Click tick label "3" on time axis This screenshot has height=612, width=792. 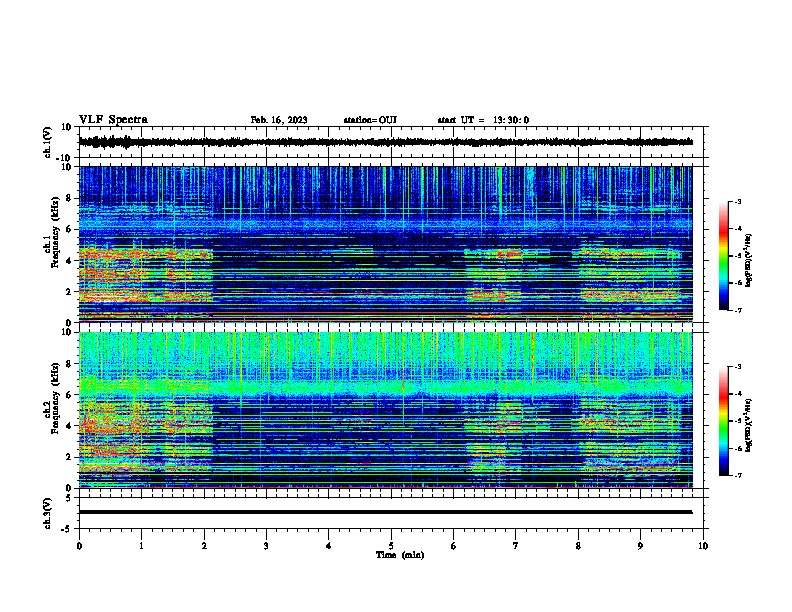coord(266,546)
